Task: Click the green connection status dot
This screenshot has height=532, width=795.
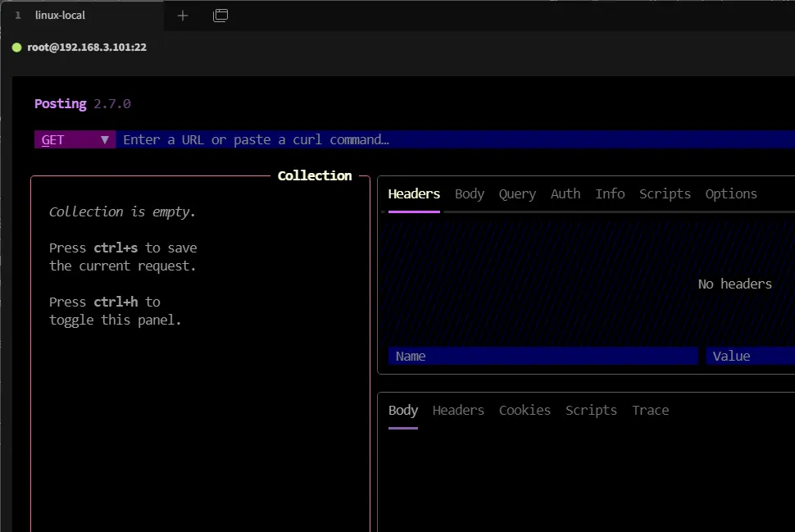Action: (16, 48)
